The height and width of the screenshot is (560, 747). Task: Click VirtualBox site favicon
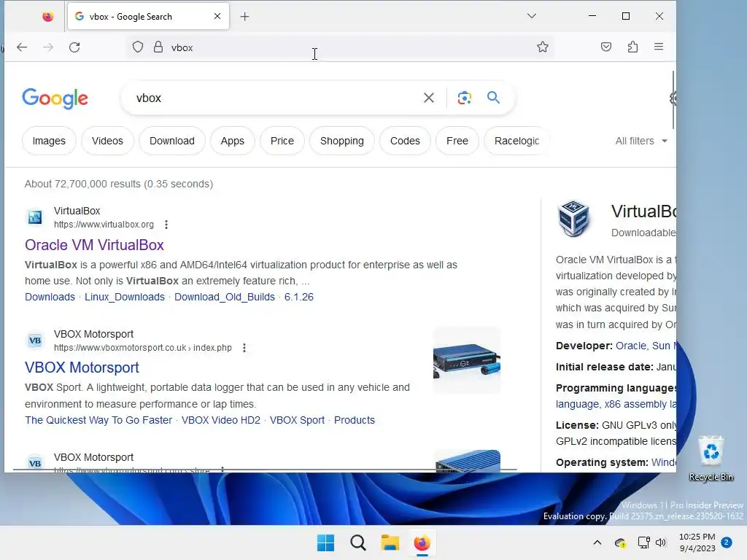[x=35, y=217]
